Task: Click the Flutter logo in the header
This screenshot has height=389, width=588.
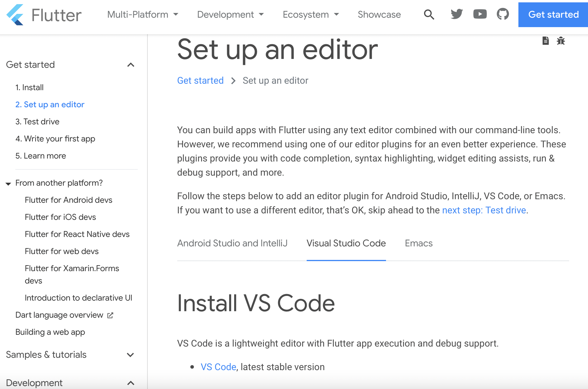Action: coord(44,14)
